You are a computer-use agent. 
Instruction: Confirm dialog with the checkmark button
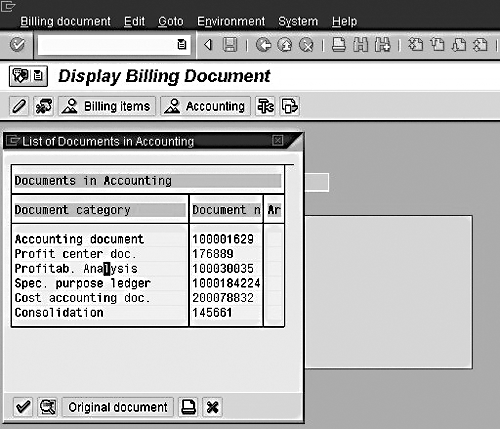23,407
